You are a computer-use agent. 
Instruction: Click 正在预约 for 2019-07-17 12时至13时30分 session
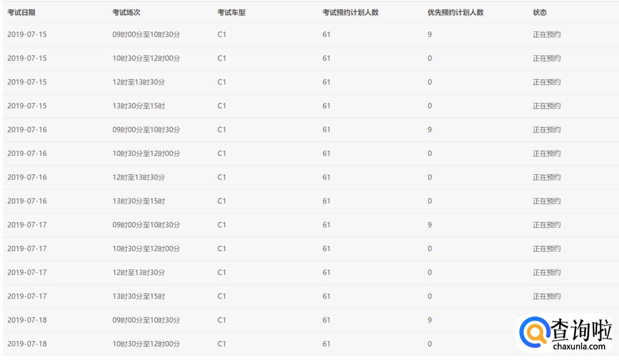coord(546,273)
